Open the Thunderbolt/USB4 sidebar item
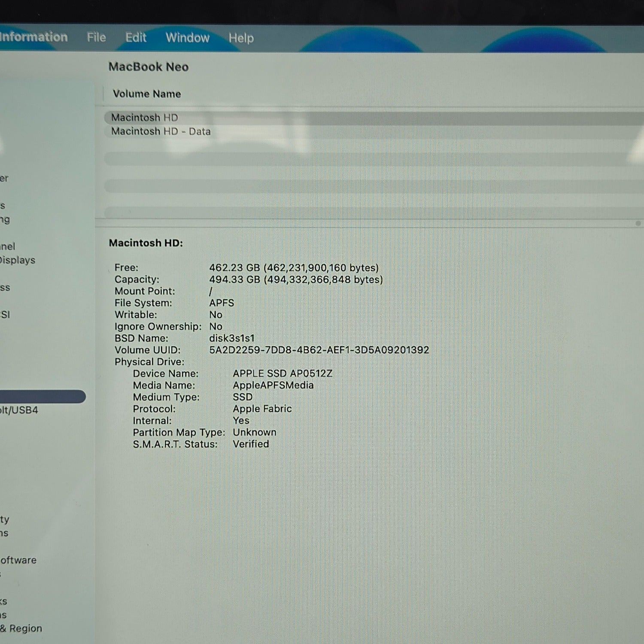 (19, 410)
